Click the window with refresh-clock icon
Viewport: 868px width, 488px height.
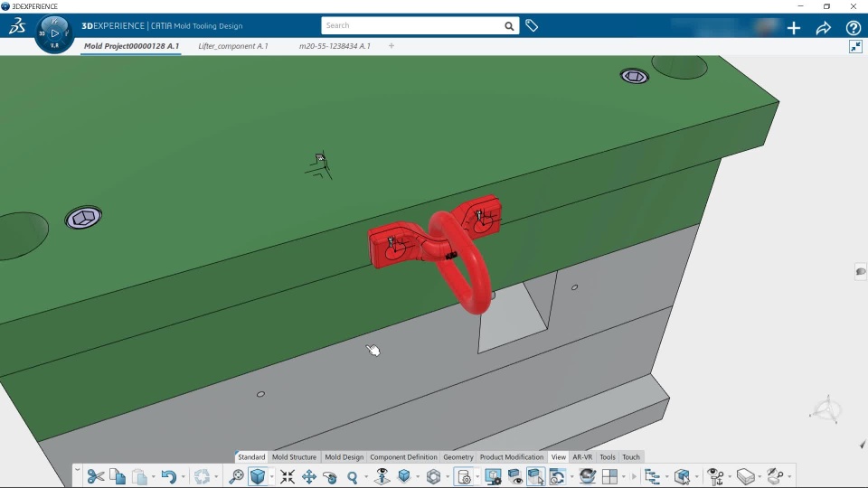pyautogui.click(x=558, y=476)
